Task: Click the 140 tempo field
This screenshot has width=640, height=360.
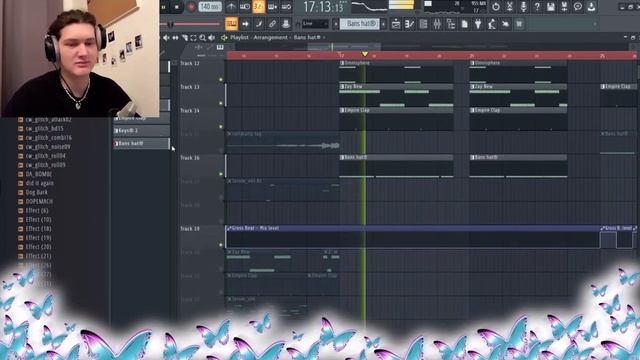Action: 210,7
